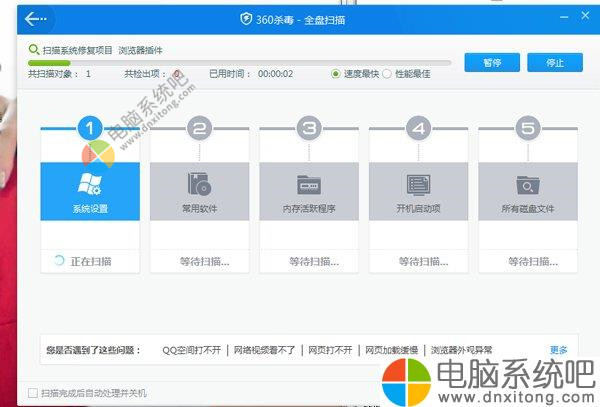Click the QQ空间打不开 issue link

click(x=191, y=351)
